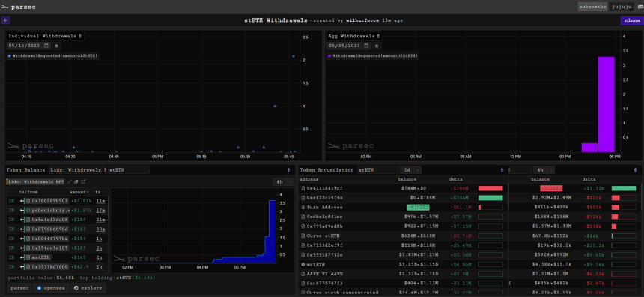Open external link icon beside Lido: Withdrawals NFT
The width and height of the screenshot is (644, 297).
point(83,181)
